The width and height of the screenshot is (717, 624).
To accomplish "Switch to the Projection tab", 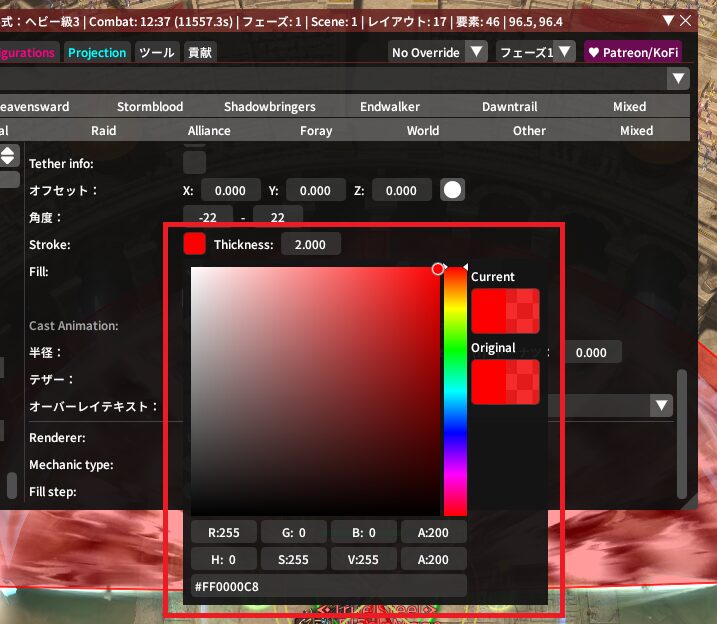I will (97, 53).
